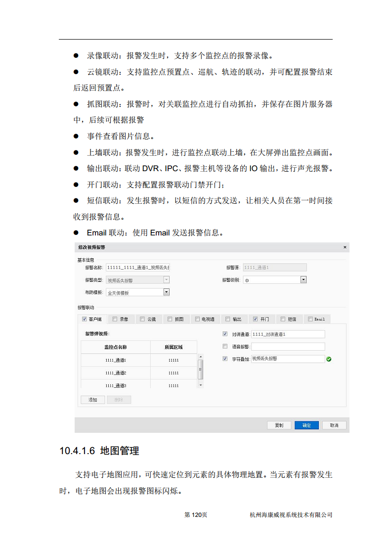Click the 基本信息 section label
The height and width of the screenshot is (555, 392).
(x=86, y=260)
